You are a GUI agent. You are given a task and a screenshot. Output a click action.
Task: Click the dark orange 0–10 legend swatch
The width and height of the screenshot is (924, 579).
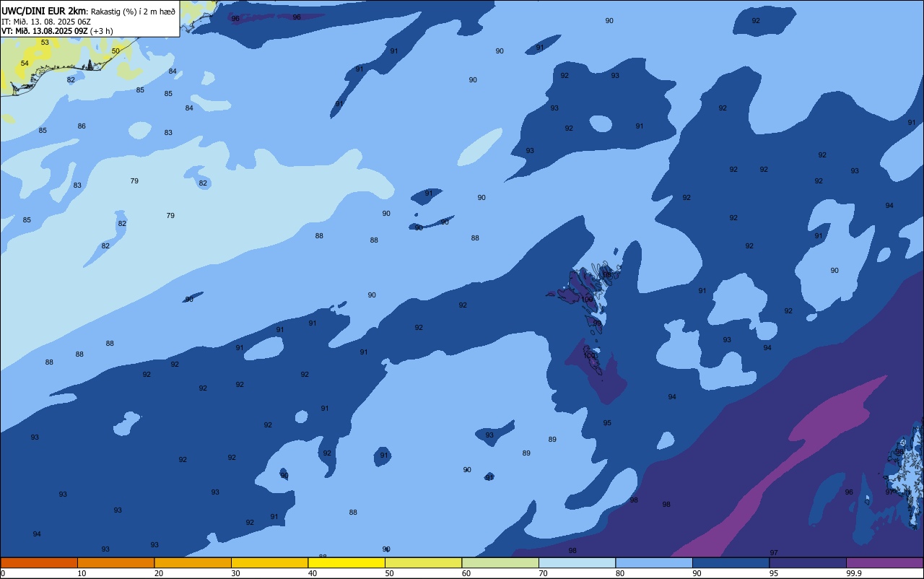click(x=39, y=562)
